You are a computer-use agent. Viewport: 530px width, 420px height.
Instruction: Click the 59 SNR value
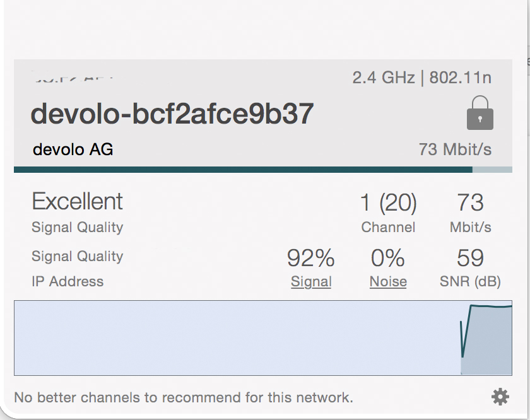coord(470,258)
